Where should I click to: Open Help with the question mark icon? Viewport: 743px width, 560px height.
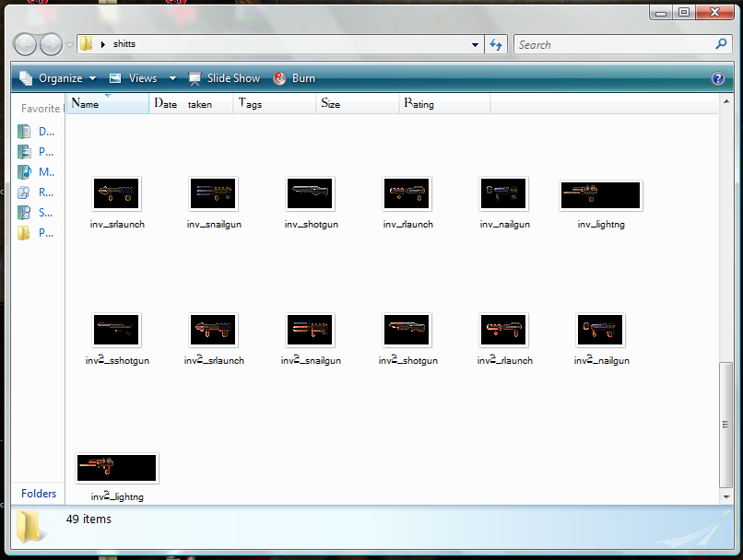718,78
